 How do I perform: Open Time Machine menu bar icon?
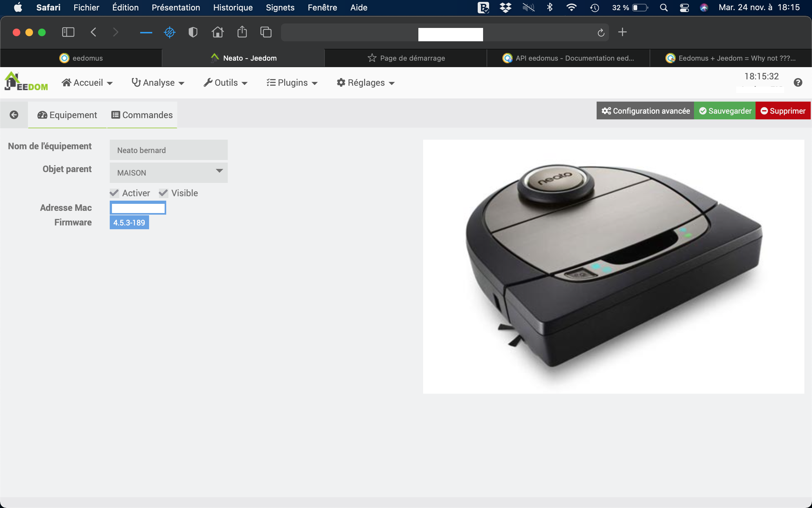tap(595, 7)
